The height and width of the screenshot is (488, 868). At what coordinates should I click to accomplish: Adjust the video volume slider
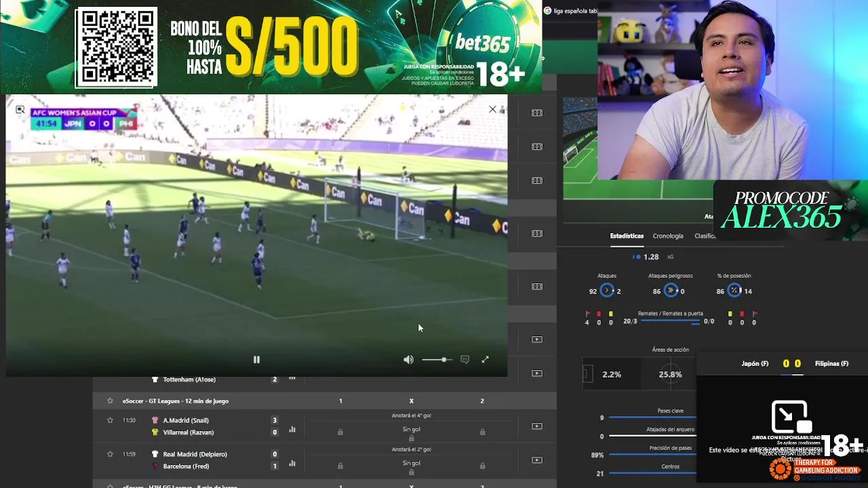[x=437, y=360]
